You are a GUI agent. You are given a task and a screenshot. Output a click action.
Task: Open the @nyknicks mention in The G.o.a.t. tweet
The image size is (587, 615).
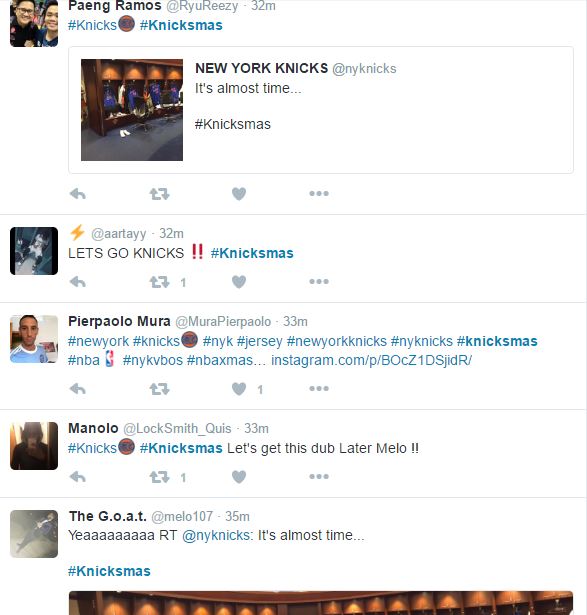click(x=218, y=535)
